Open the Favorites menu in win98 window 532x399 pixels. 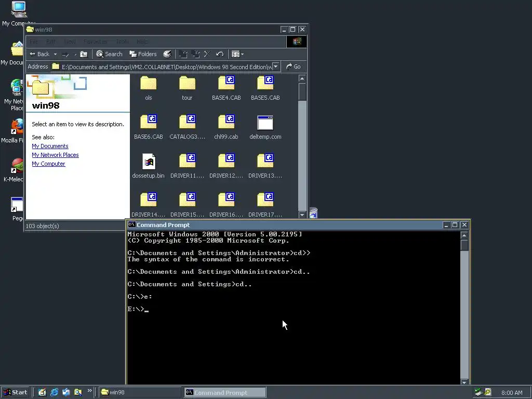[x=96, y=42]
